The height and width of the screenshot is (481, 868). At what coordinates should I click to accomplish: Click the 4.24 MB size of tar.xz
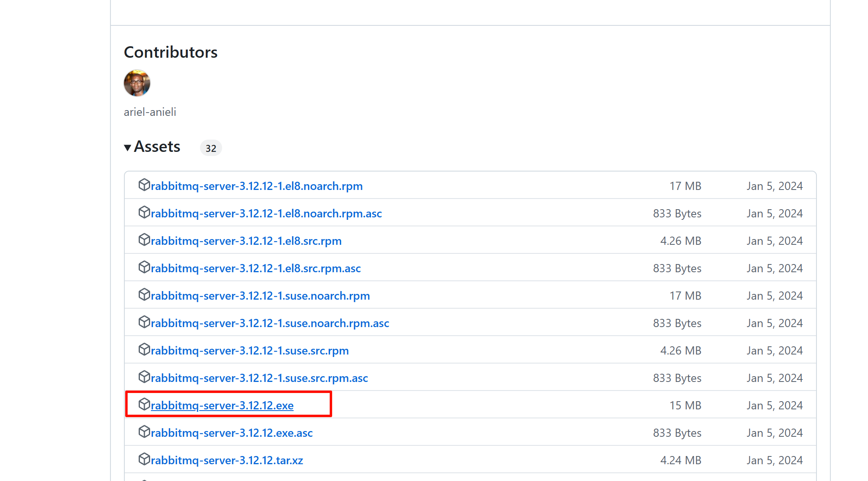681,460
